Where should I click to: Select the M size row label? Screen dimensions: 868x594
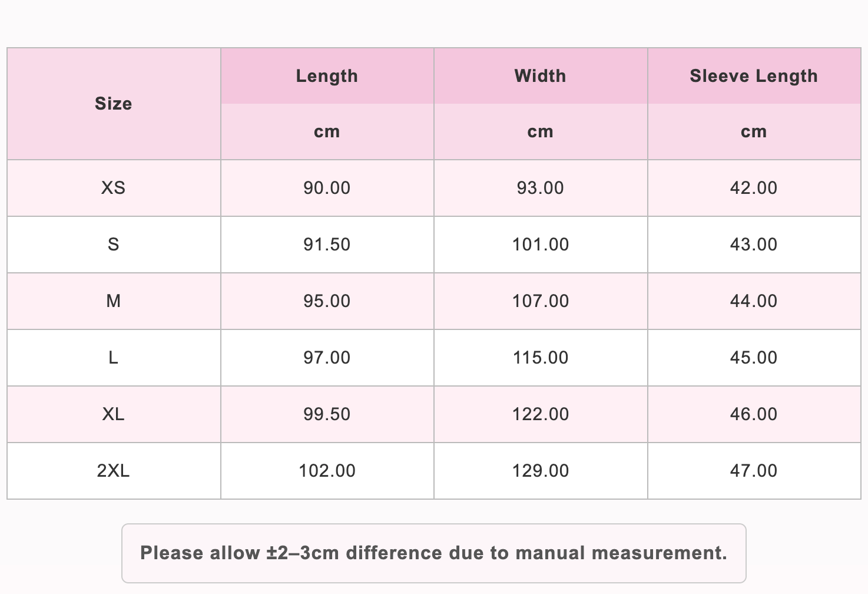pyautogui.click(x=113, y=301)
